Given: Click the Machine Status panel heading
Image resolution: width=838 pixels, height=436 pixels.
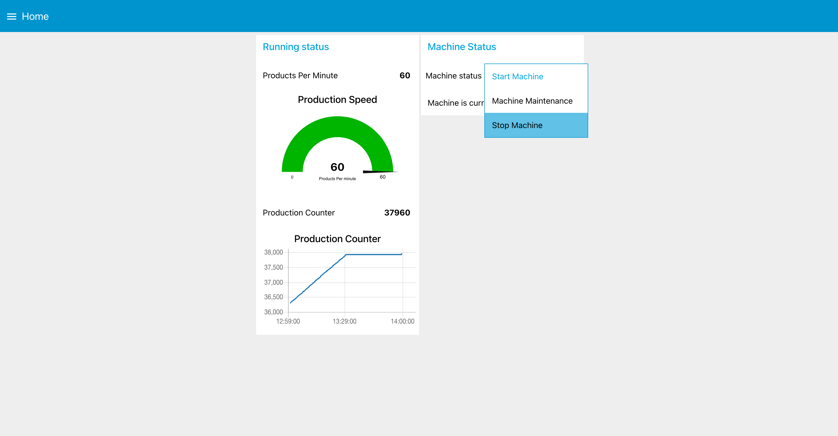Looking at the screenshot, I should tap(461, 47).
